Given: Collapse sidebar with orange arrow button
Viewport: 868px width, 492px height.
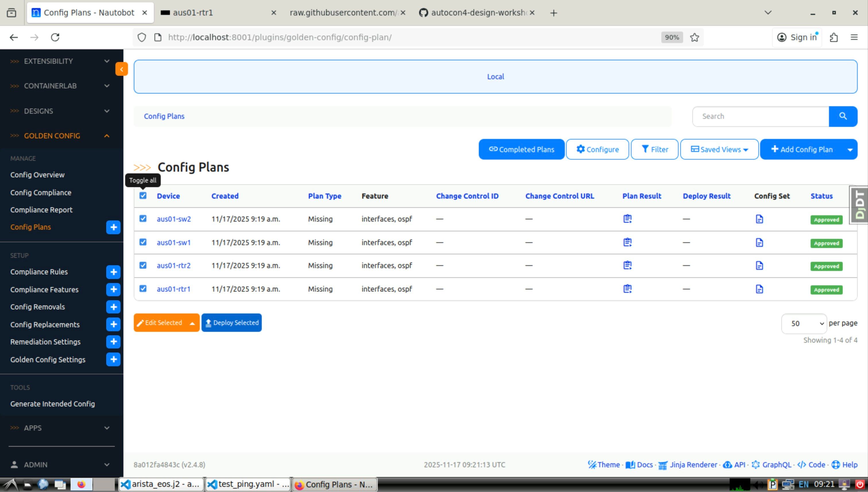Looking at the screenshot, I should point(121,69).
